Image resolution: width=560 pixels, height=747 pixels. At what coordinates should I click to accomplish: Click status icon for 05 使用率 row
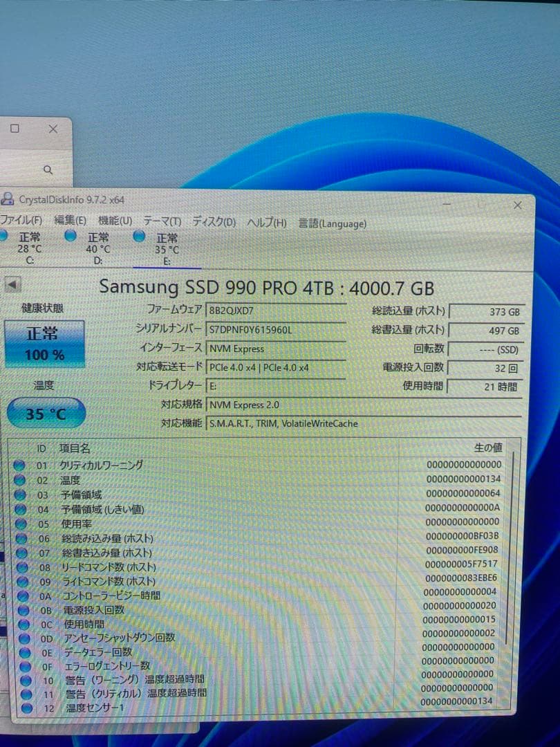click(x=21, y=524)
